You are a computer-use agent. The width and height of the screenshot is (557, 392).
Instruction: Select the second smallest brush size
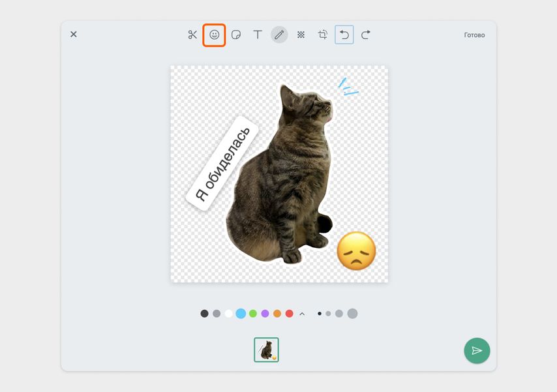click(328, 314)
